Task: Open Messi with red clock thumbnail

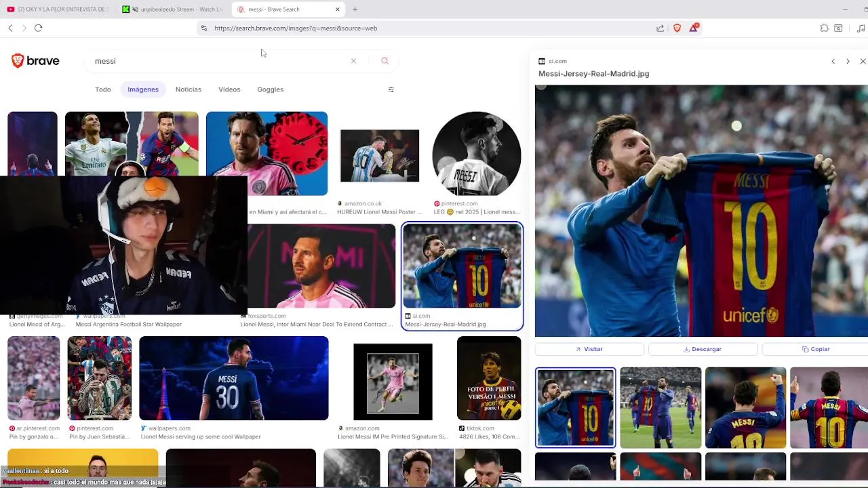Action: [267, 153]
